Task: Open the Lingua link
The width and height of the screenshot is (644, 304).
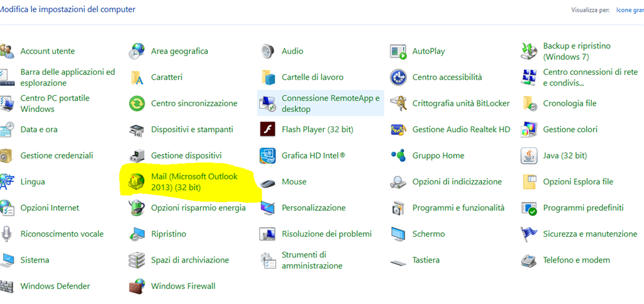Action: (x=33, y=181)
